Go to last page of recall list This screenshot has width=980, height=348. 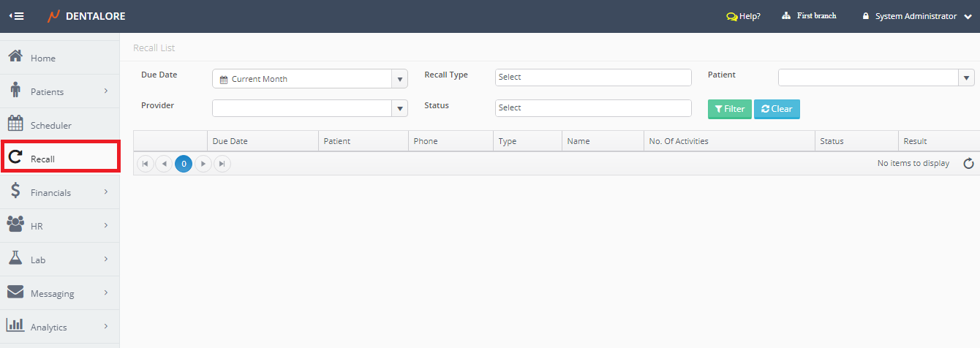click(222, 164)
